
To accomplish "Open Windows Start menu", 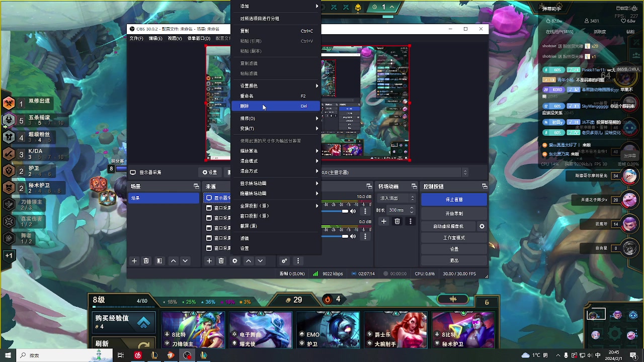I will click(x=8, y=355).
